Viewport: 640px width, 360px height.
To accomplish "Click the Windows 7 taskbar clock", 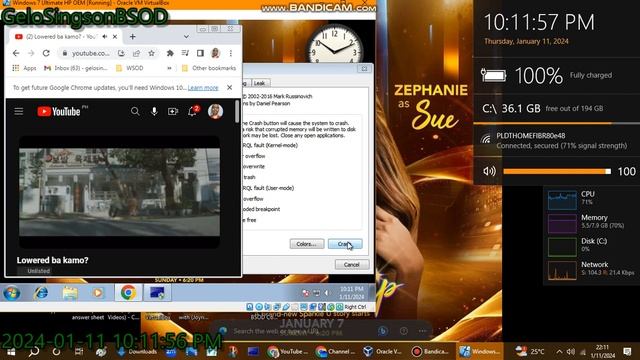I will 351,293.
